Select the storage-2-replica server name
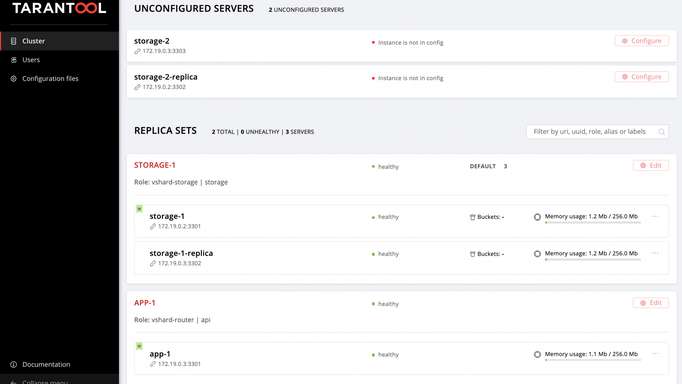The image size is (682, 384). click(x=166, y=77)
